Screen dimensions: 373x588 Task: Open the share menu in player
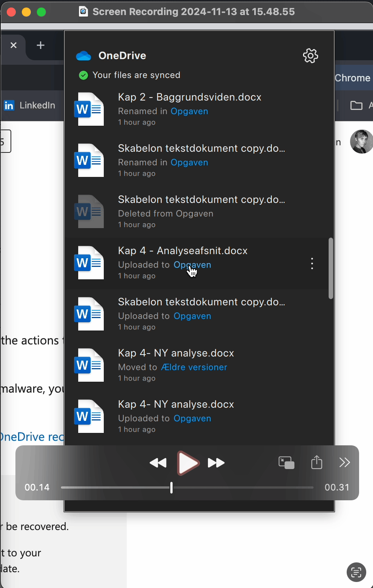(317, 462)
